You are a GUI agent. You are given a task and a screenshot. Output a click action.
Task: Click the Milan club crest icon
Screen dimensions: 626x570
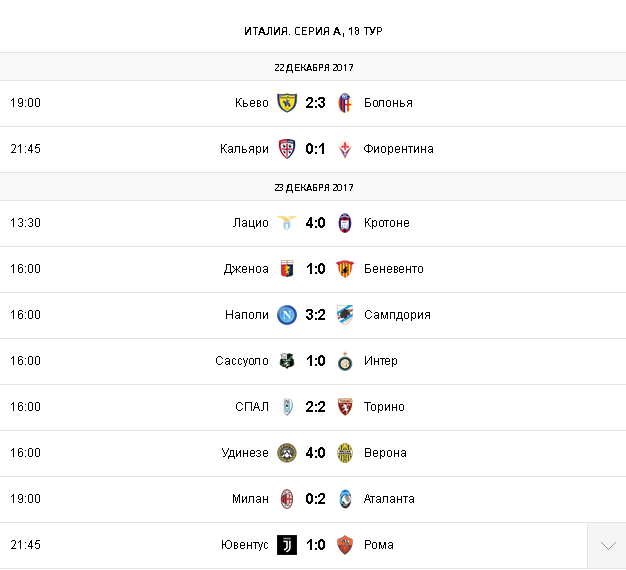(x=287, y=499)
